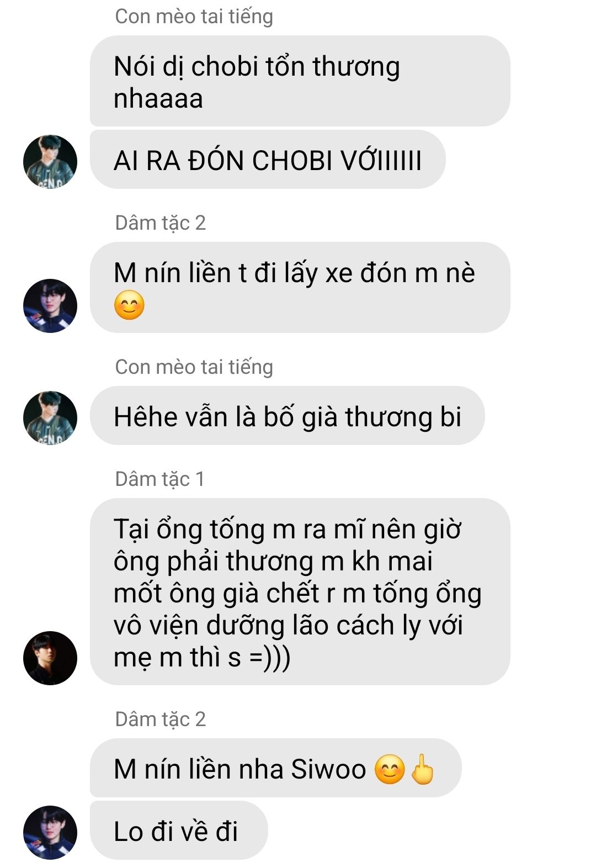
Task: Select the long 'Tại ổng tống m ra mĩ' bubble
Action: 300,592
